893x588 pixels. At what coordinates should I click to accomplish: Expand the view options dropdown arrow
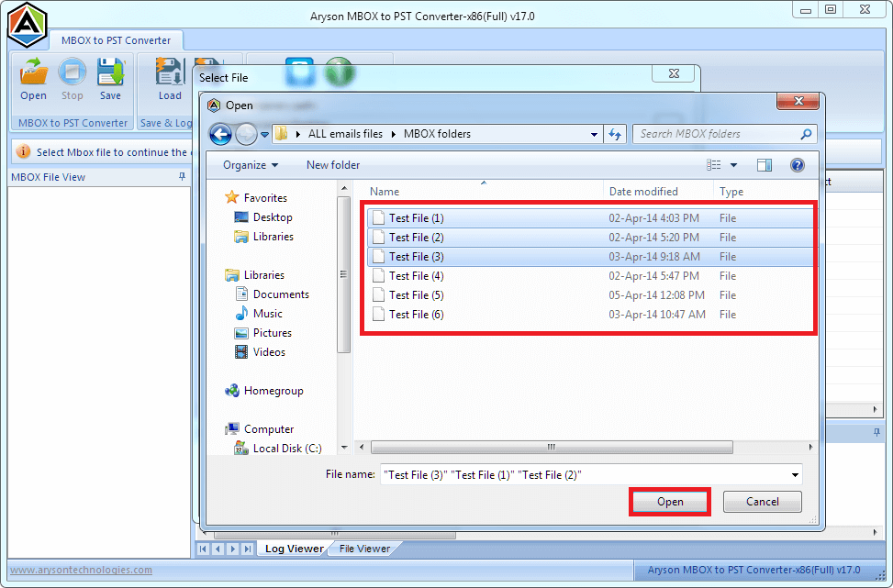coord(733,165)
